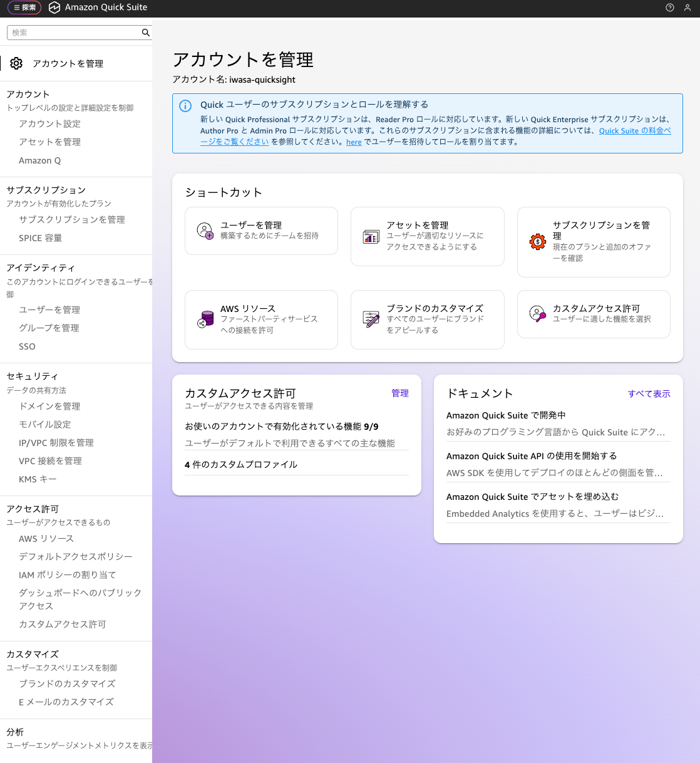Select アカウント設定 in the sidebar
The height and width of the screenshot is (763, 700).
(x=49, y=124)
